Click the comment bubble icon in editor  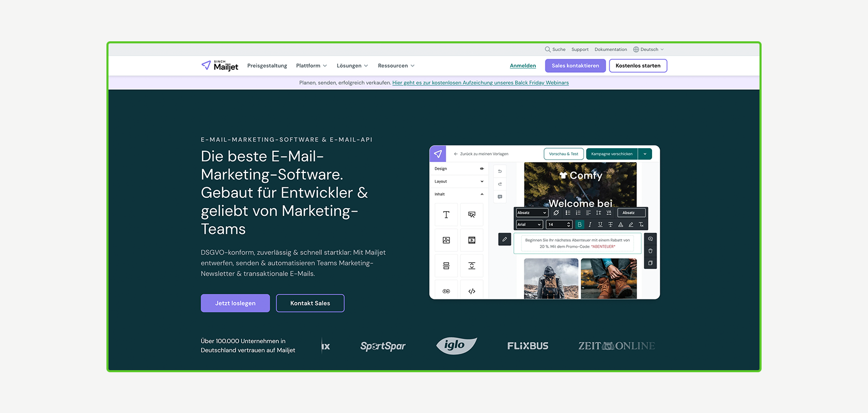500,197
